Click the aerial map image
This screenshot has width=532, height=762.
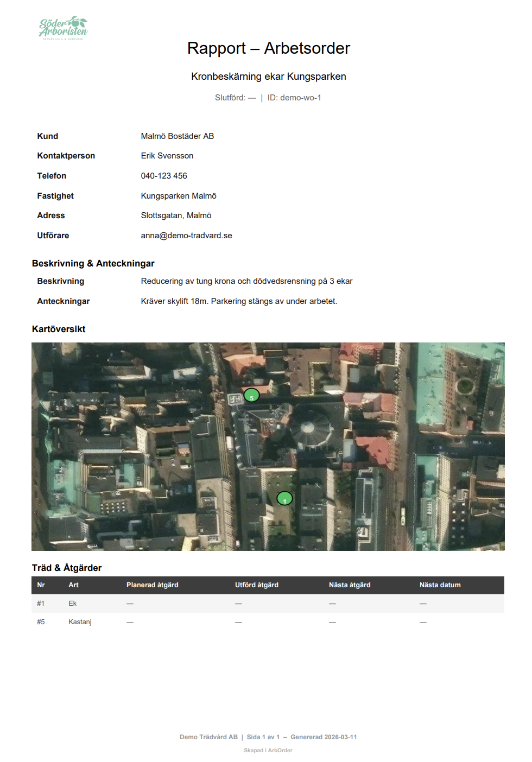(x=268, y=447)
